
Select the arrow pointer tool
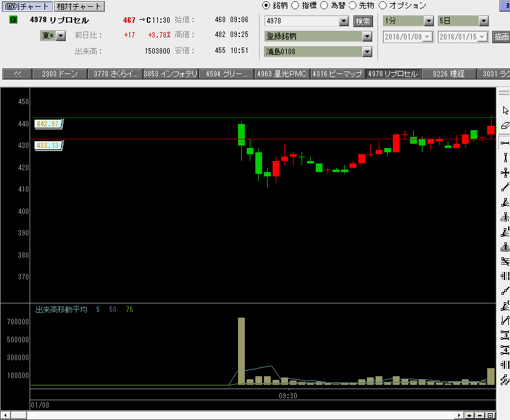point(505,110)
